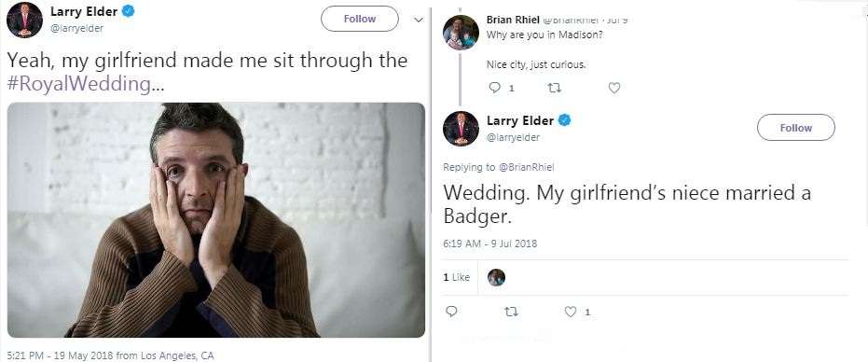
Task: Open the #RoyalWedding hashtag
Action: coord(78,84)
